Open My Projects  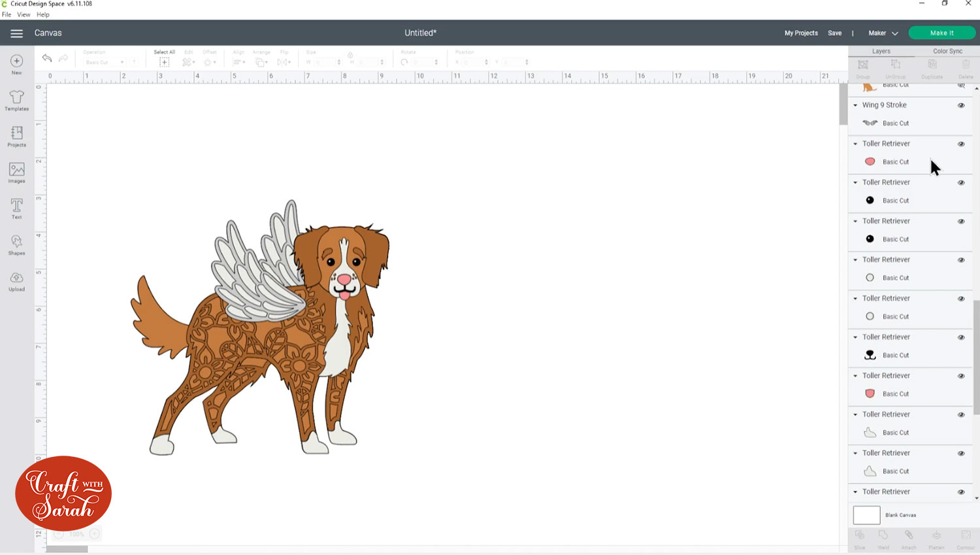pyautogui.click(x=801, y=33)
